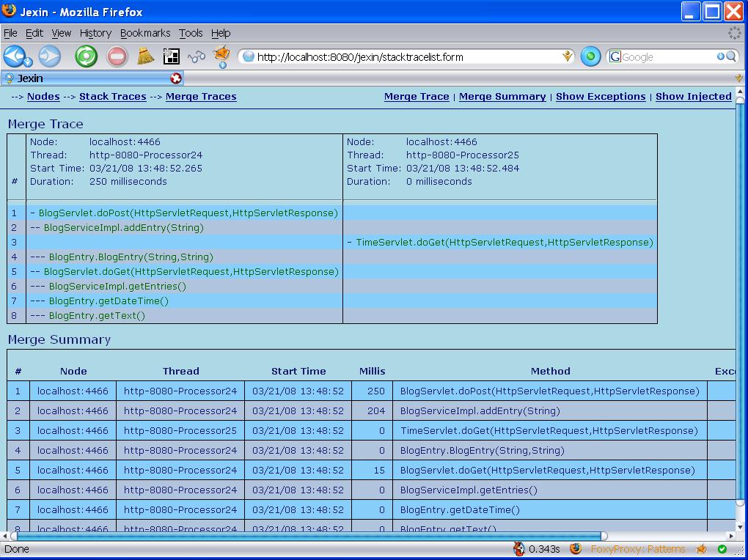Open the Edit menu
Viewport: 748px width, 560px height.
click(34, 33)
